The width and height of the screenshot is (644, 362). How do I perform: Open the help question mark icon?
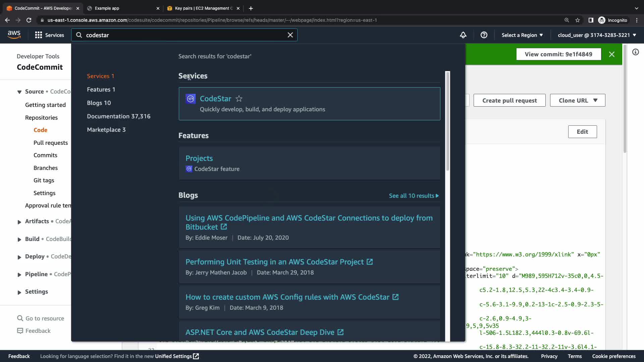pos(484,35)
